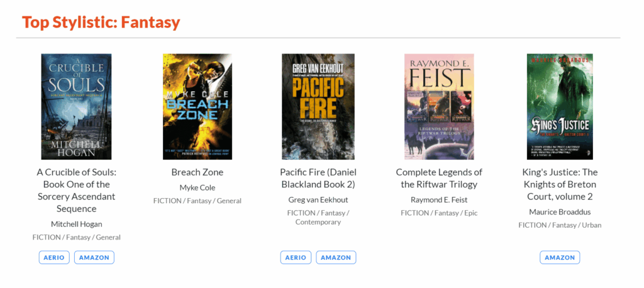The width and height of the screenshot is (644, 288).
Task: Open author Raymond E. Feist
Action: (x=439, y=200)
